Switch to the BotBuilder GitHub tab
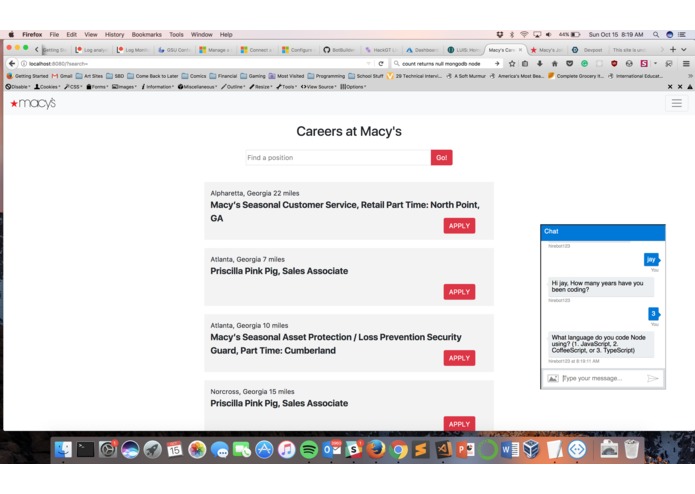Screen dimensions: 695x494 [x=340, y=50]
